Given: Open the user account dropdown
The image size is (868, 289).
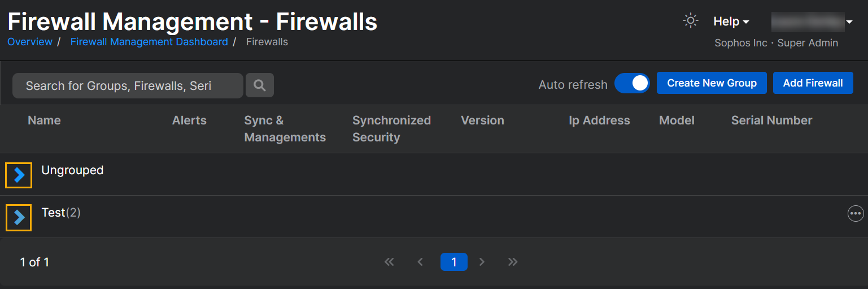Looking at the screenshot, I should point(812,22).
